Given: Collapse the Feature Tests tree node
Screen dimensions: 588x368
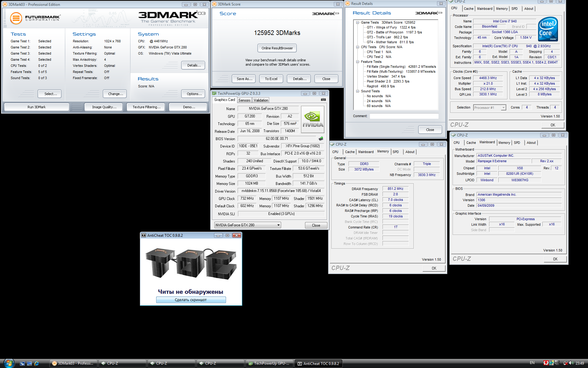Looking at the screenshot, I should coord(357,62).
